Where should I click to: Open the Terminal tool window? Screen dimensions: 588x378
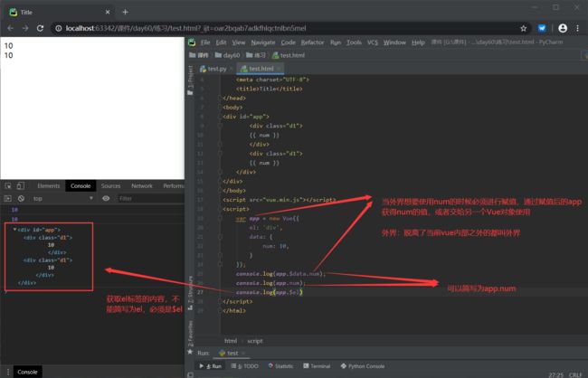click(317, 366)
